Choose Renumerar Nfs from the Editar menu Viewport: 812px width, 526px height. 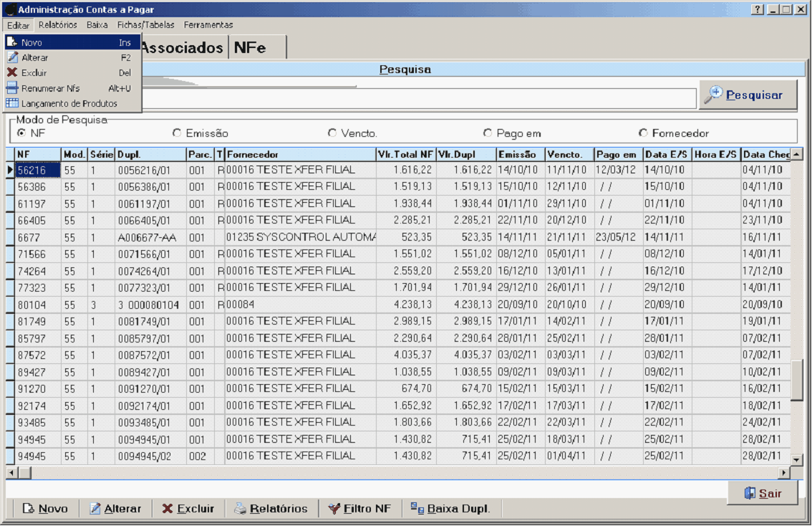(x=50, y=88)
